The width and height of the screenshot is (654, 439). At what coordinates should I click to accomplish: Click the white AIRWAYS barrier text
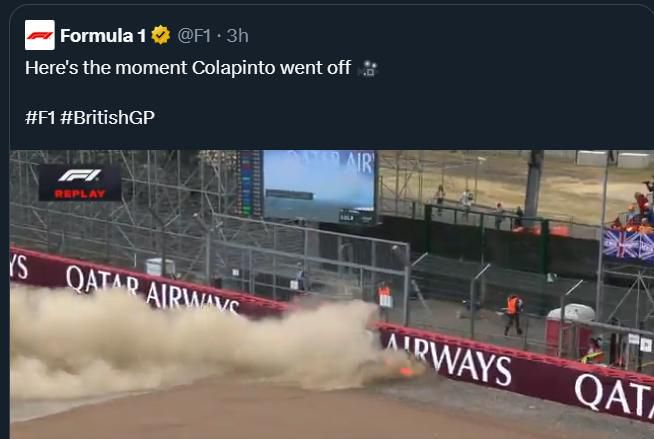tap(449, 359)
